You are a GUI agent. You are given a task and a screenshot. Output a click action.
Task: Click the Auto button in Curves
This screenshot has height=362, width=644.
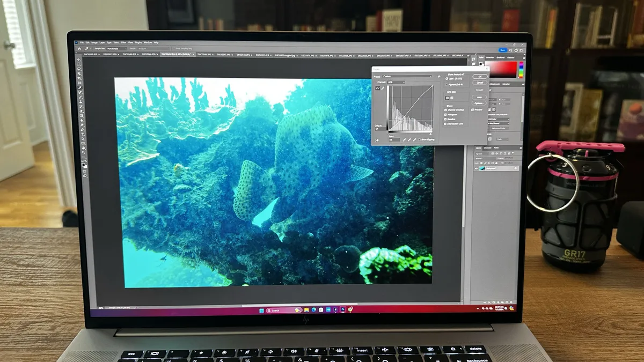click(479, 97)
